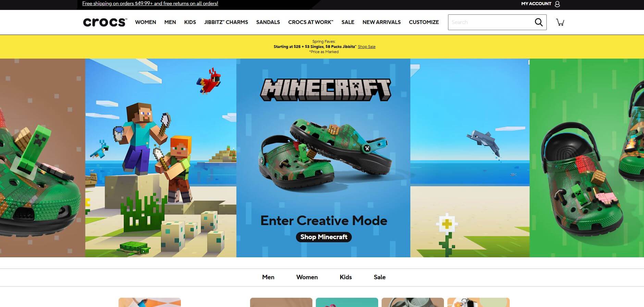Select Customize in the navigation bar
The image size is (644, 307).
[423, 22]
